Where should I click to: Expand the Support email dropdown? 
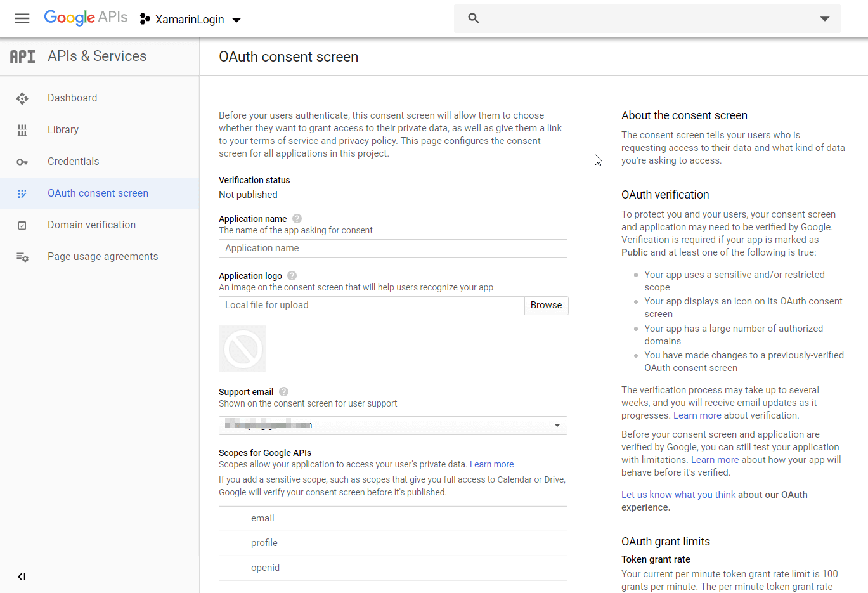(x=557, y=426)
